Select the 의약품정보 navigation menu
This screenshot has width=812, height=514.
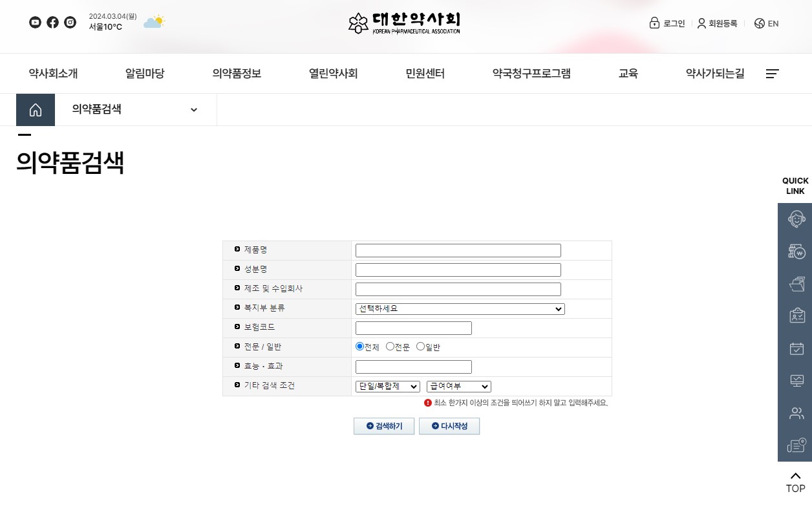coord(237,74)
